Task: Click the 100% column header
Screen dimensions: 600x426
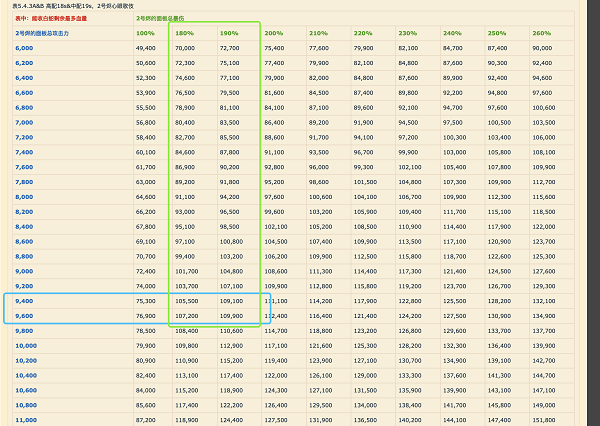Action: 145,33
